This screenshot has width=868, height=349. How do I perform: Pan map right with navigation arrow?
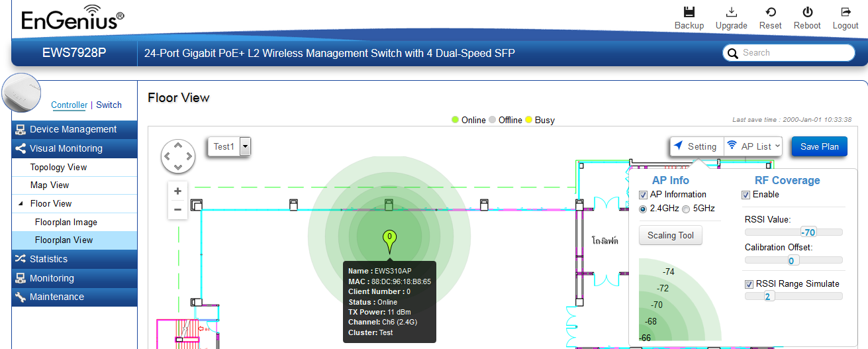coord(189,157)
